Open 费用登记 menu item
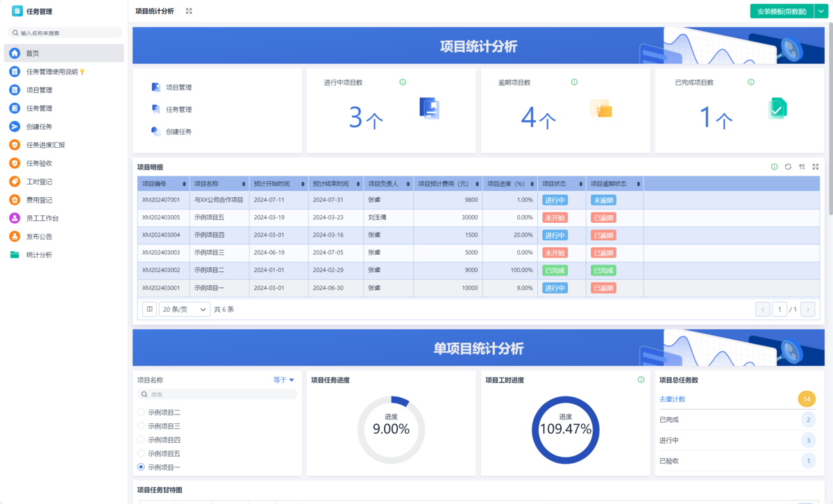The width and height of the screenshot is (833, 504). click(x=64, y=200)
